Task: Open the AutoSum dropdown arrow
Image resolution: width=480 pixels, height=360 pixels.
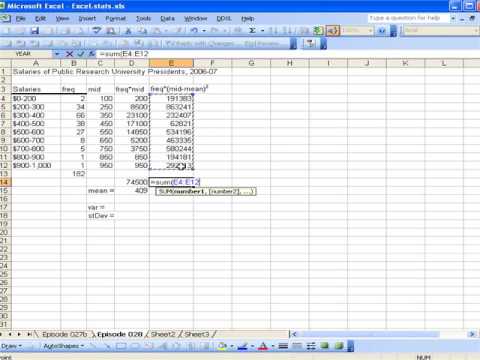Action: [x=263, y=31]
